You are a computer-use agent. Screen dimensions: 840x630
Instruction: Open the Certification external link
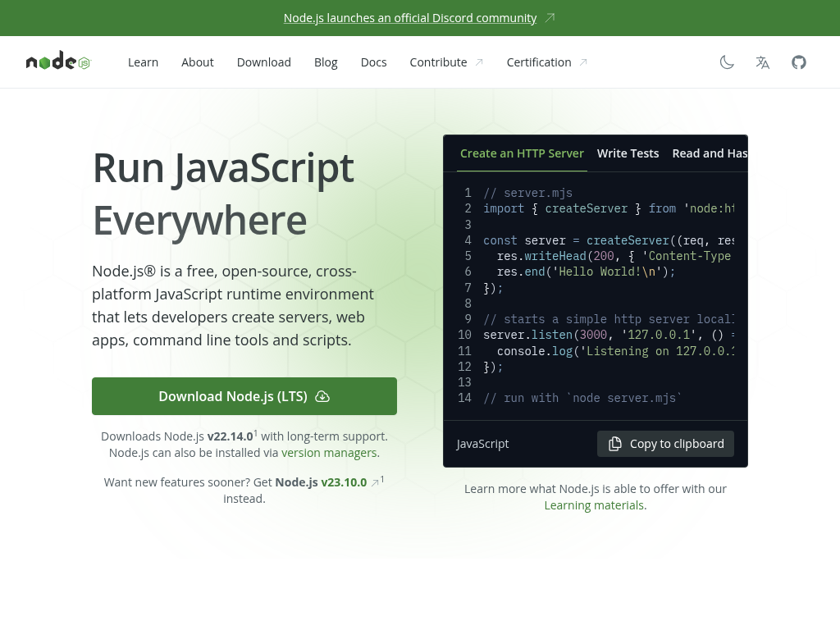pyautogui.click(x=547, y=62)
